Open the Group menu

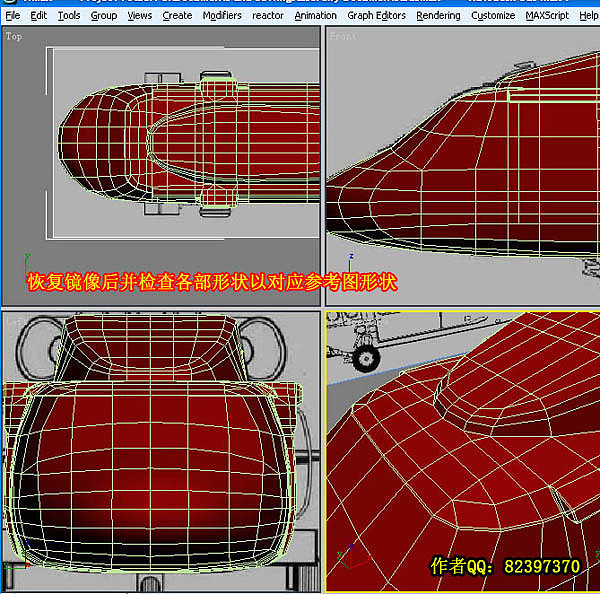104,16
